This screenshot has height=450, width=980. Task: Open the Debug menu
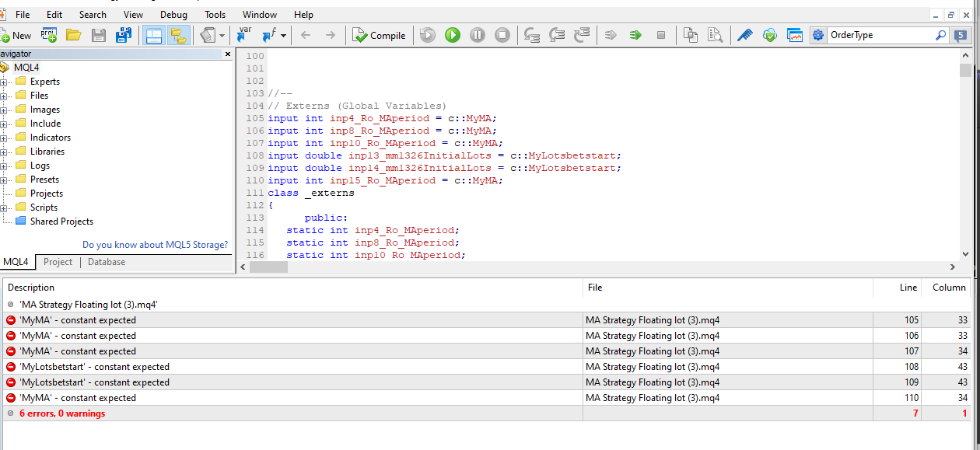pyautogui.click(x=173, y=15)
